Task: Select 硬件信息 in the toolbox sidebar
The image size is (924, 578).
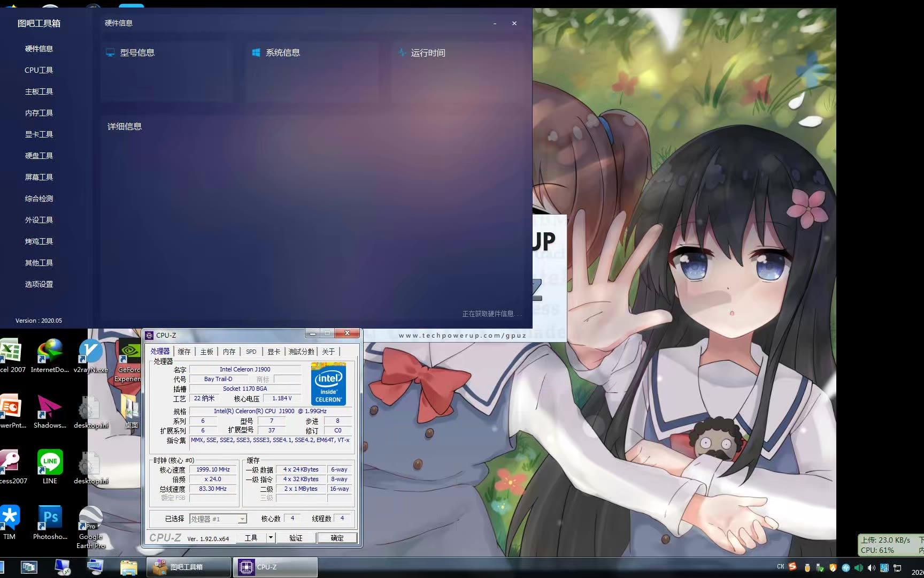Action: point(39,49)
